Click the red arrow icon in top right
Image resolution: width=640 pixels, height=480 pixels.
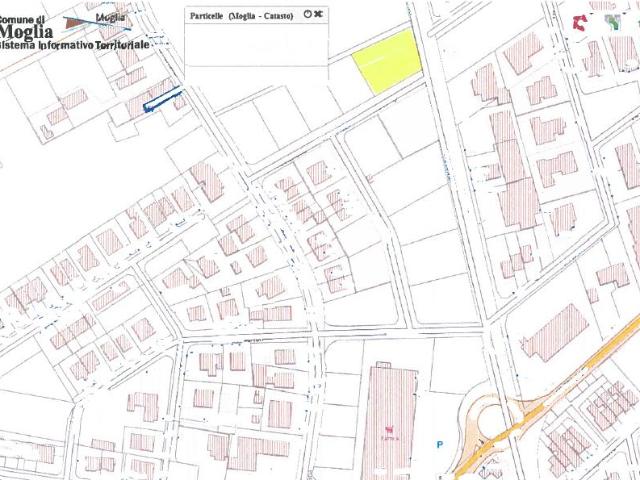pos(580,22)
